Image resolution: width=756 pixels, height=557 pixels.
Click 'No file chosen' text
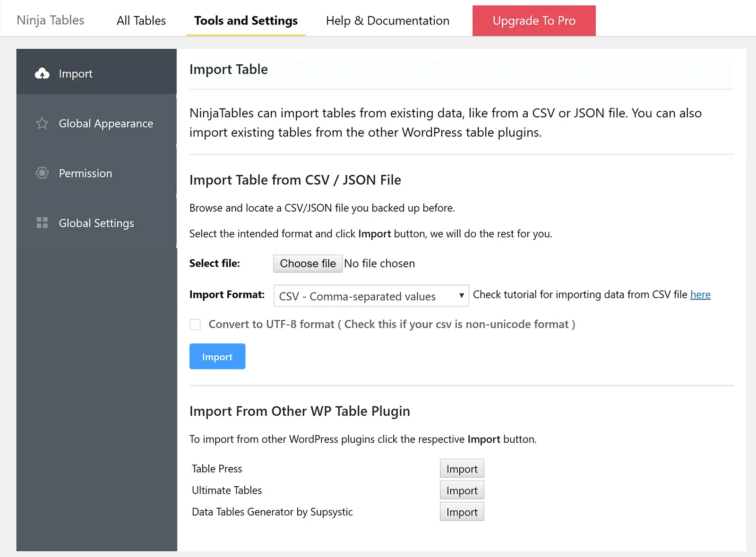point(379,264)
